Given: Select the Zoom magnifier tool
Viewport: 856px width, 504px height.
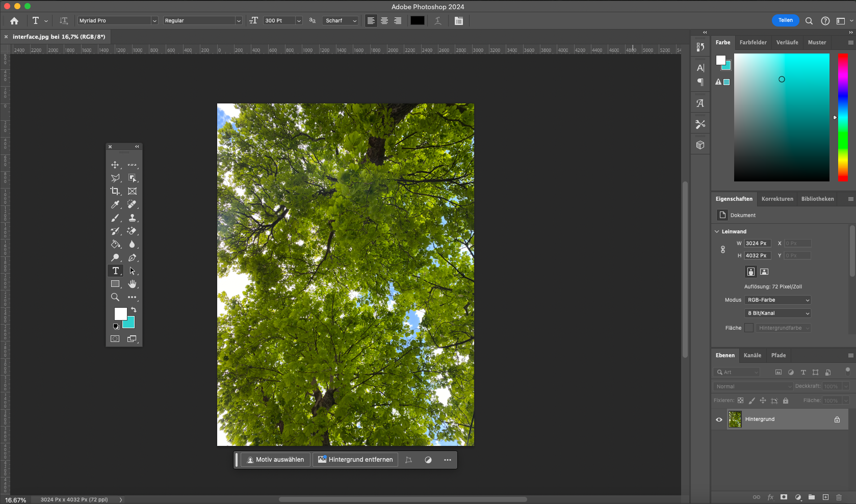Looking at the screenshot, I should [115, 297].
